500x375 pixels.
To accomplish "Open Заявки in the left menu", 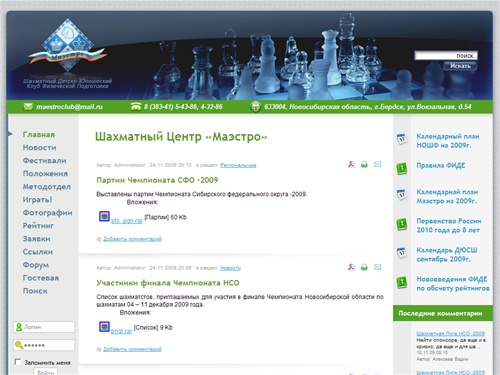I will click(x=36, y=239).
